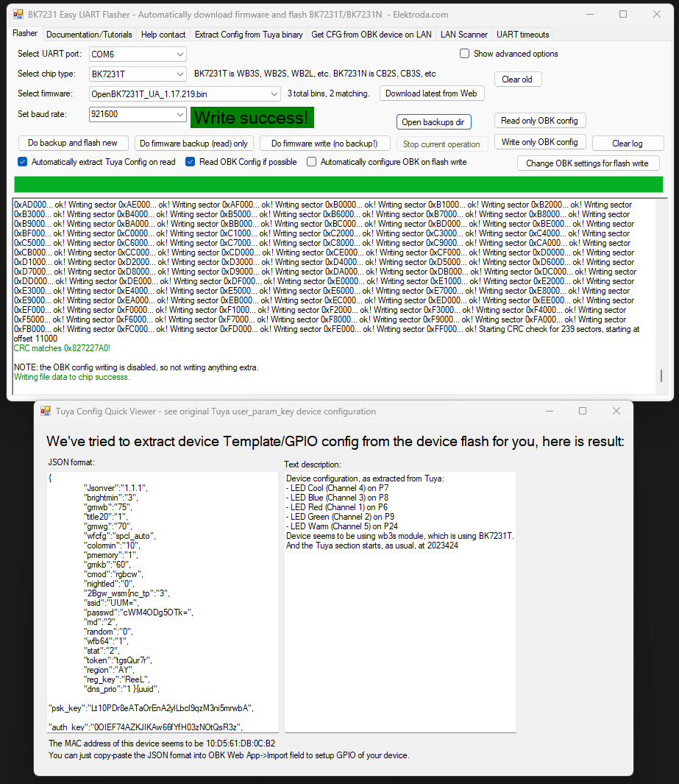The image size is (679, 784).
Task: Click 'NOTE: the OBK config writing is disabled' line
Action: tap(136, 367)
